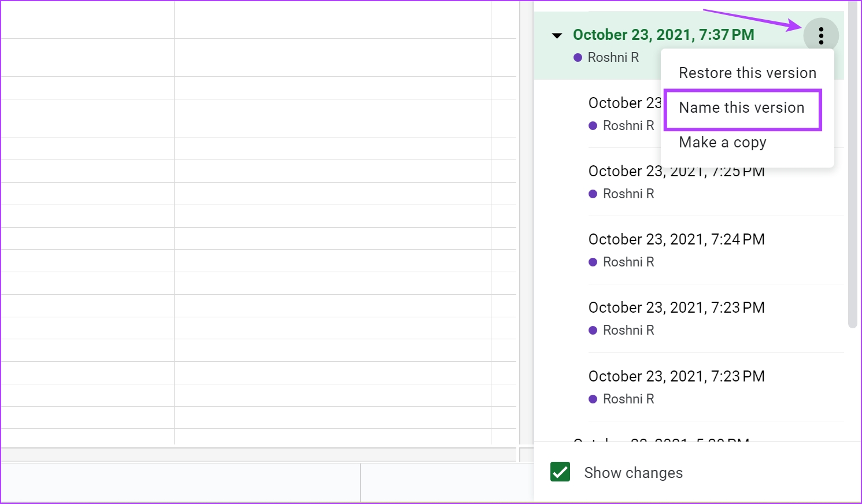862x504 pixels.
Task: Choose Make a copy from menu
Action: pyautogui.click(x=723, y=142)
